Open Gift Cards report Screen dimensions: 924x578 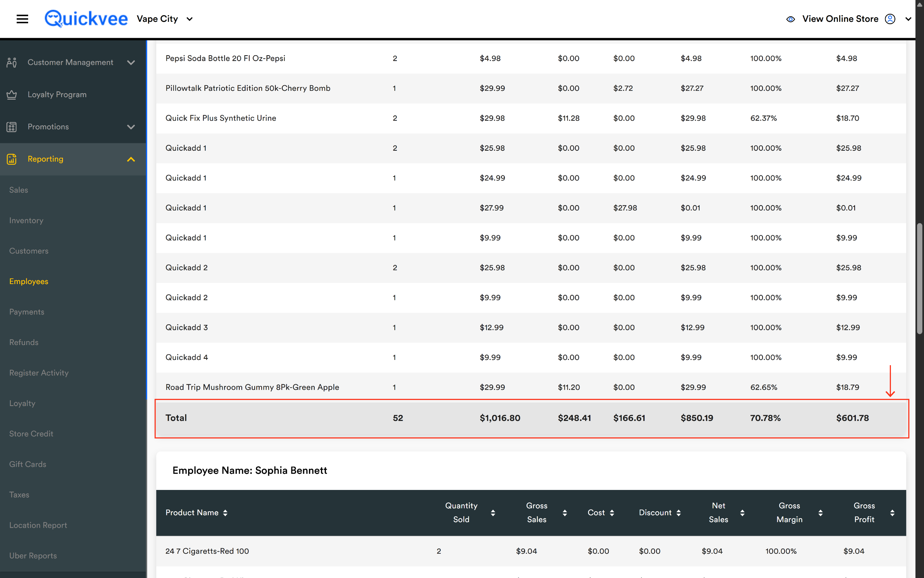click(28, 464)
